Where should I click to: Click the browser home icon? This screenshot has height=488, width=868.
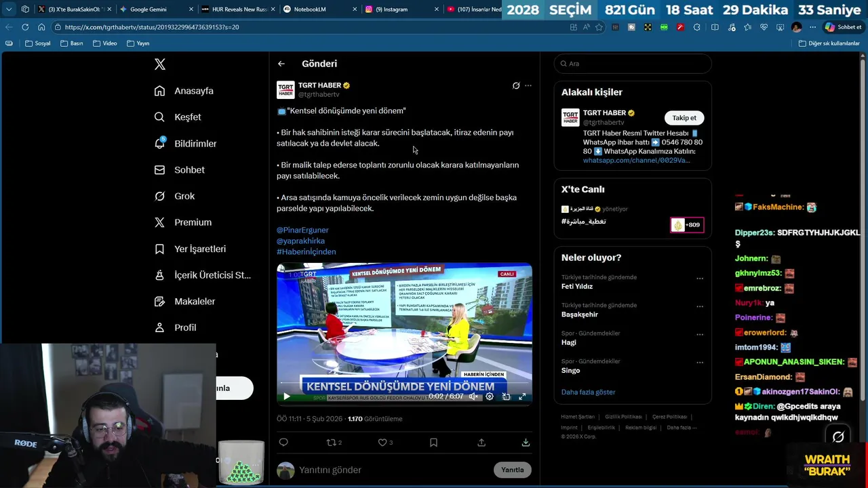pos(41,27)
